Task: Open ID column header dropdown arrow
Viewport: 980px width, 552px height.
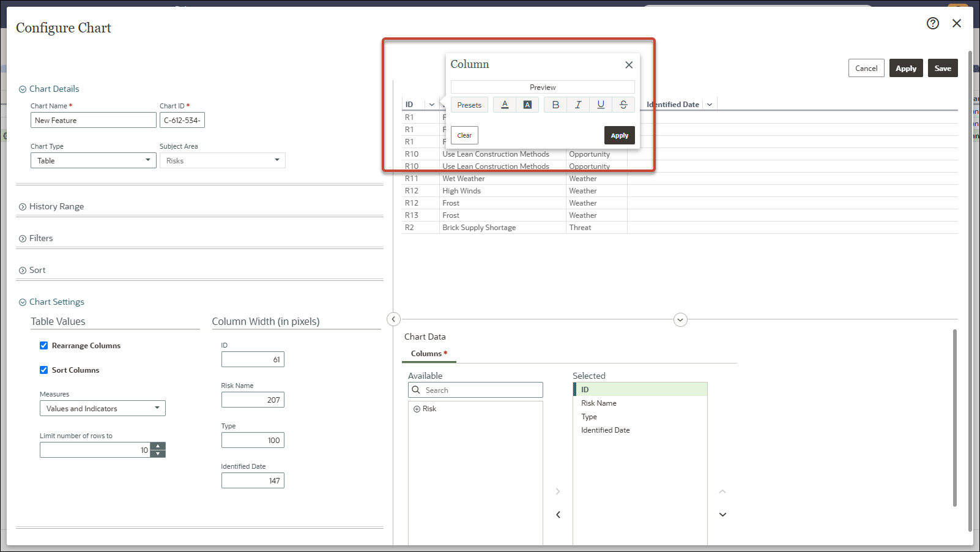Action: (x=432, y=105)
